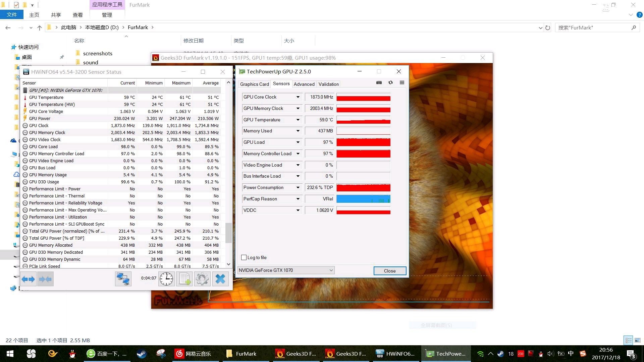Click 本地磁盘D (D:) breadcrumb segment

click(102, 27)
